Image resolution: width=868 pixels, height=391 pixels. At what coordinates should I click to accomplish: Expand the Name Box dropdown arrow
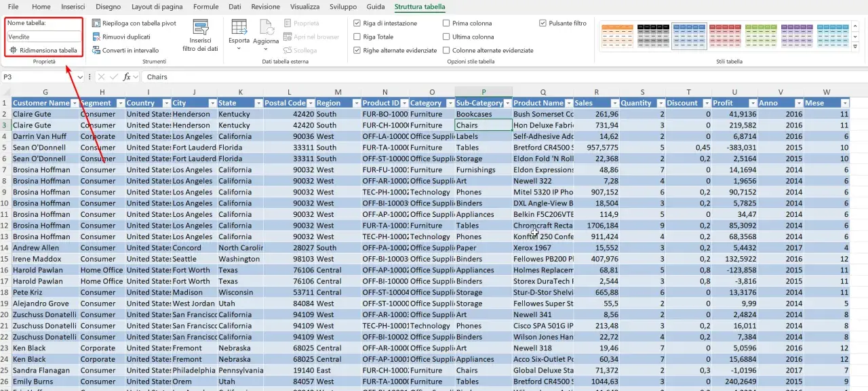(x=80, y=77)
